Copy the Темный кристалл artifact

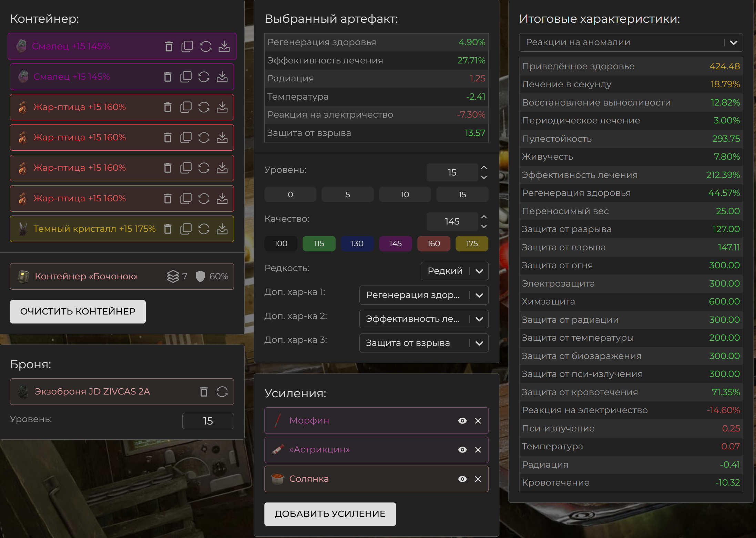tap(186, 229)
